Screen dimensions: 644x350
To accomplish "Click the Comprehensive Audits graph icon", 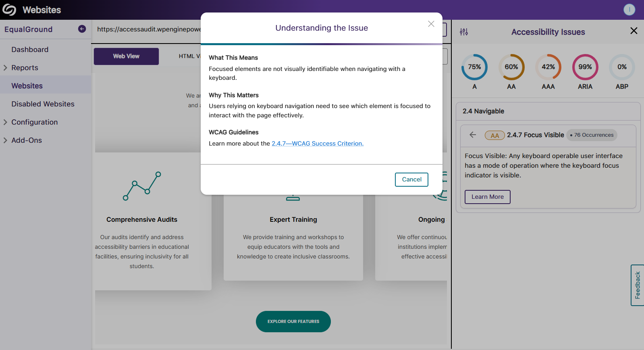I will pyautogui.click(x=142, y=186).
